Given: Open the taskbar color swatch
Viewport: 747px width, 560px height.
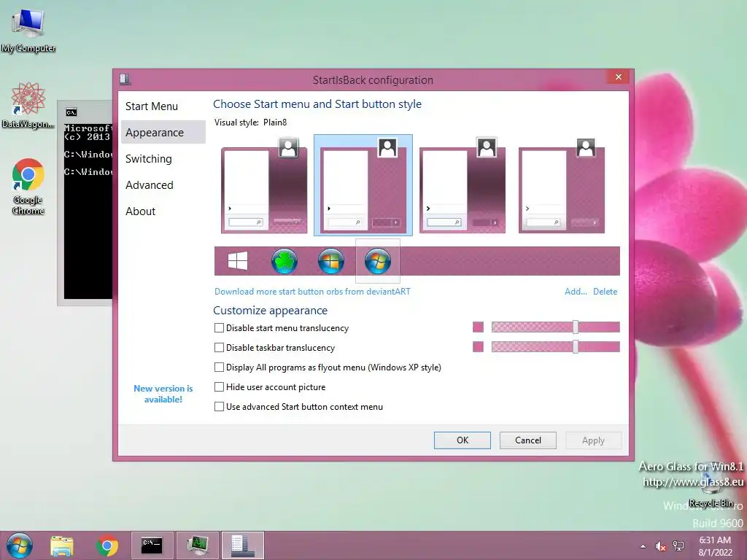Looking at the screenshot, I should [x=478, y=346].
